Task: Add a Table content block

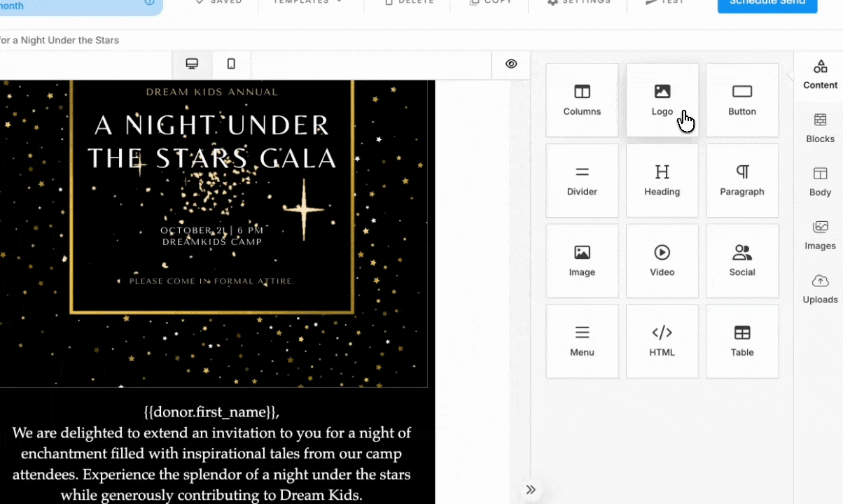Action: pyautogui.click(x=742, y=341)
